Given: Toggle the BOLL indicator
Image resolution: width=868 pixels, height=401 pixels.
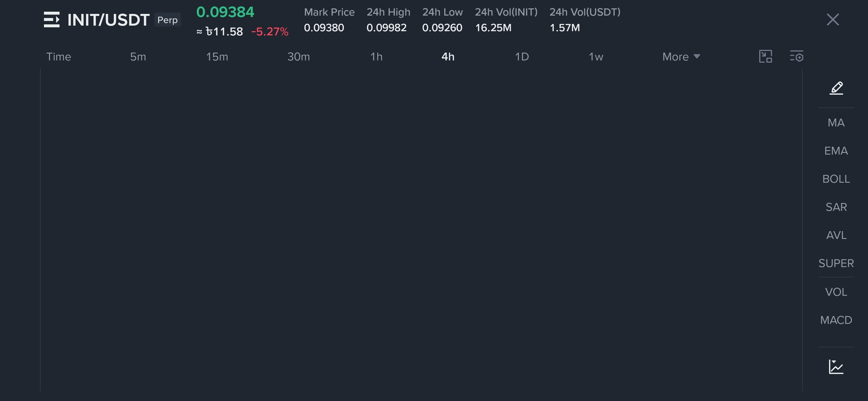Looking at the screenshot, I should 836,179.
